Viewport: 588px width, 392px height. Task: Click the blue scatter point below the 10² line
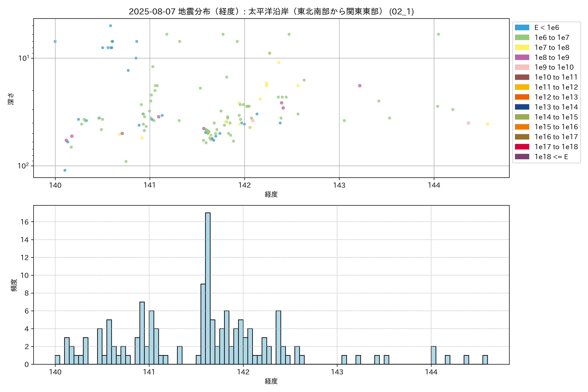click(x=65, y=170)
